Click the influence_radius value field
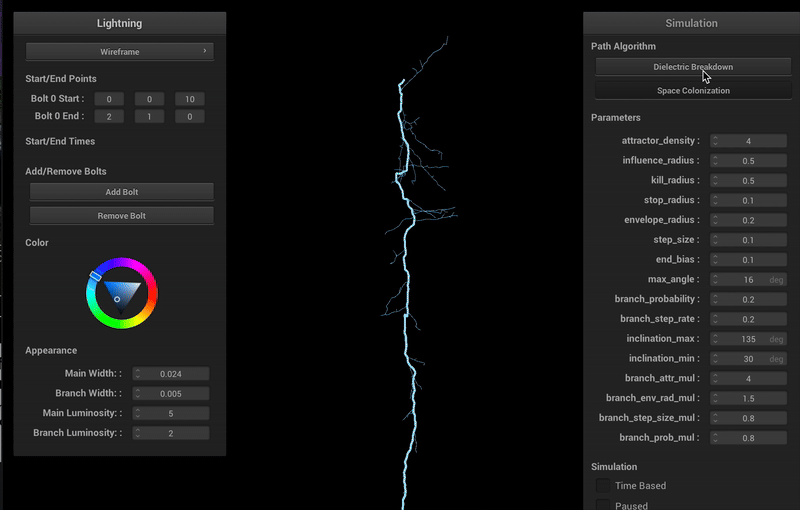 point(748,161)
